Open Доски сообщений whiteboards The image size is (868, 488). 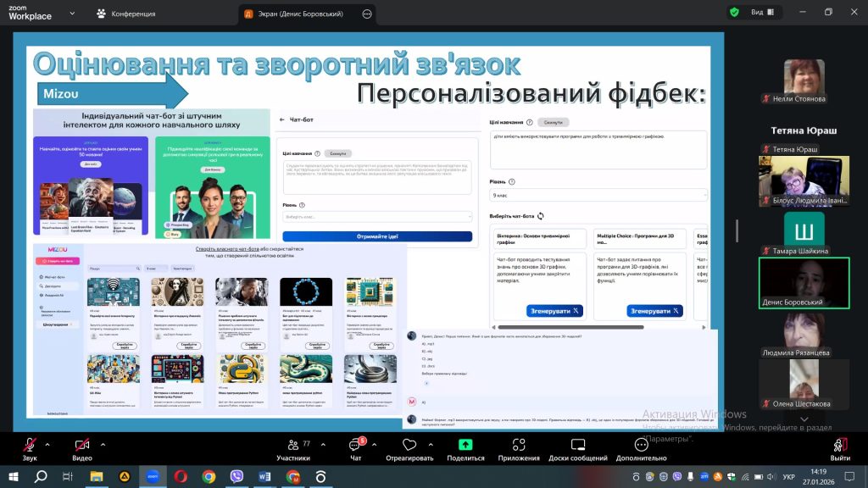point(577,448)
